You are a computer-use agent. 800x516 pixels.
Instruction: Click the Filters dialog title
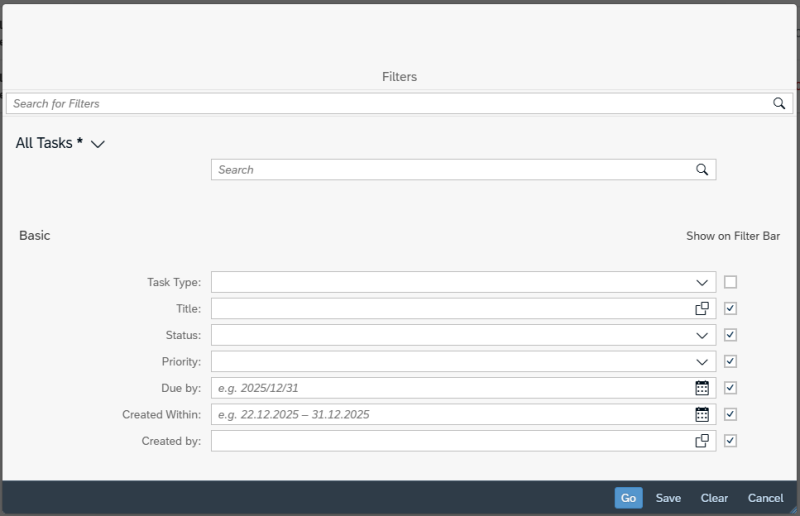pos(399,77)
